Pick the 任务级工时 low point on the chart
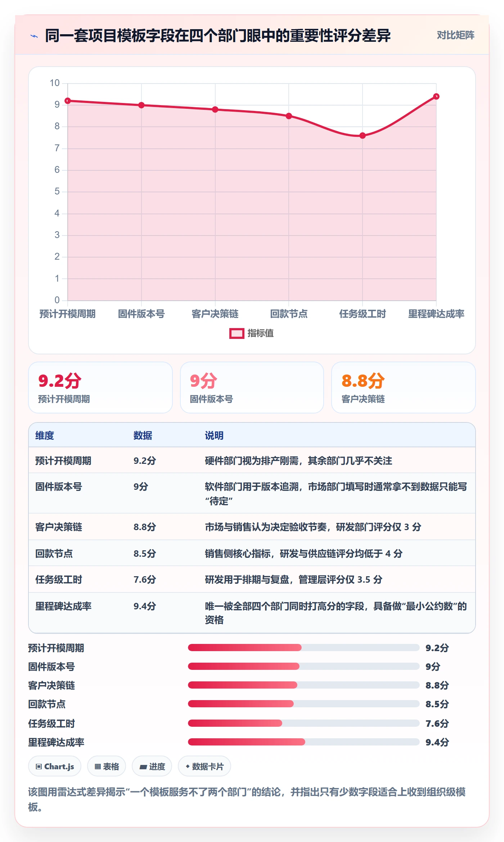 [x=363, y=136]
